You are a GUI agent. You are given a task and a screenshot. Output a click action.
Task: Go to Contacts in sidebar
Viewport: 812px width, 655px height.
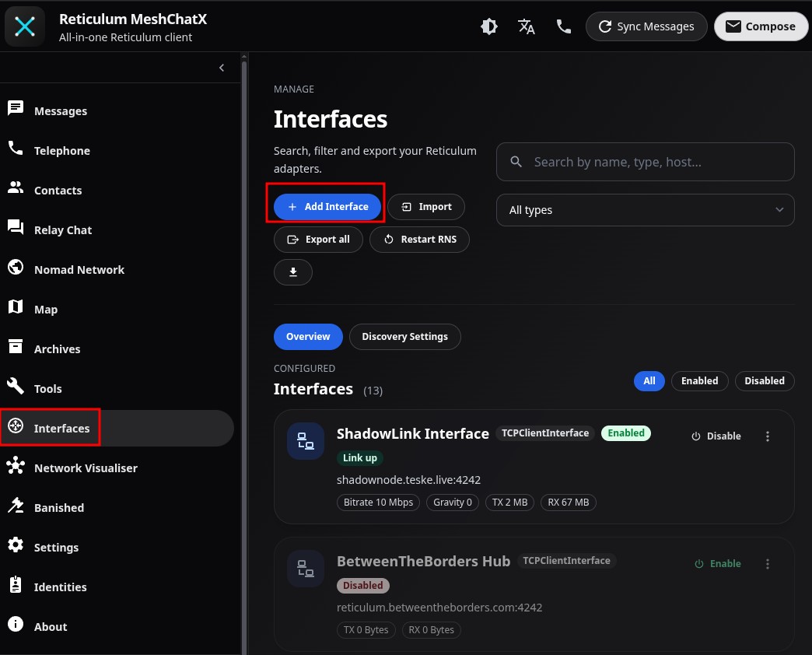pyautogui.click(x=117, y=190)
